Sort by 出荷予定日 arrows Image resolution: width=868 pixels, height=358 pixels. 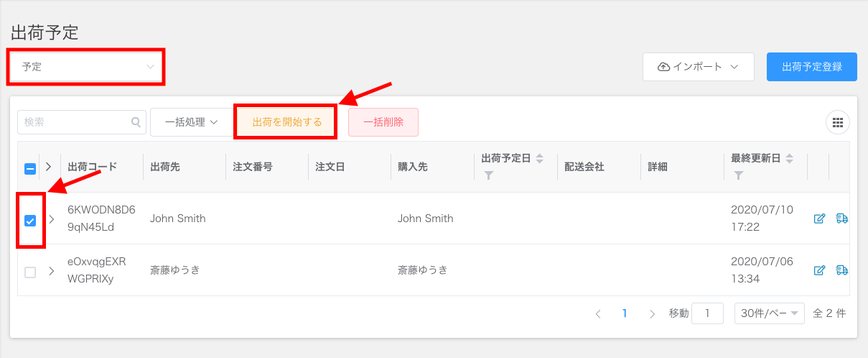(540, 158)
